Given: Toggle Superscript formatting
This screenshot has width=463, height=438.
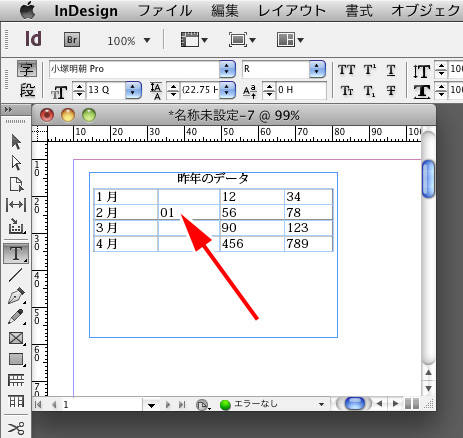Looking at the screenshot, I should click(369, 70).
